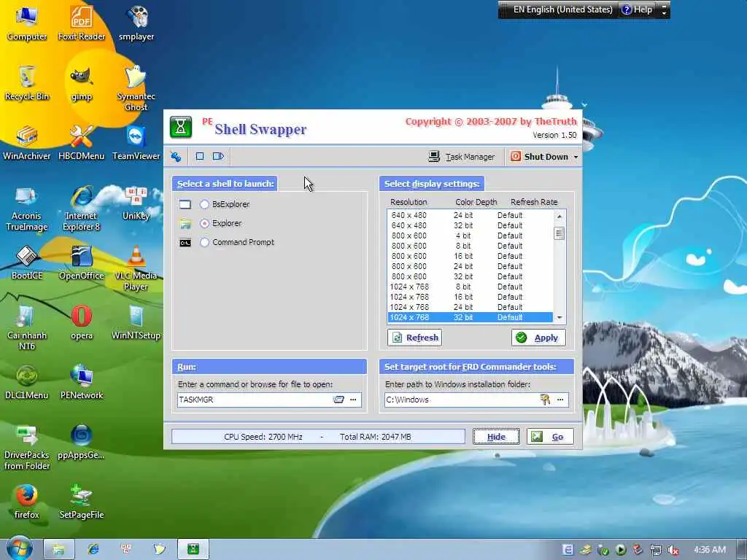Select the WinArchiver desktop icon

[27, 143]
